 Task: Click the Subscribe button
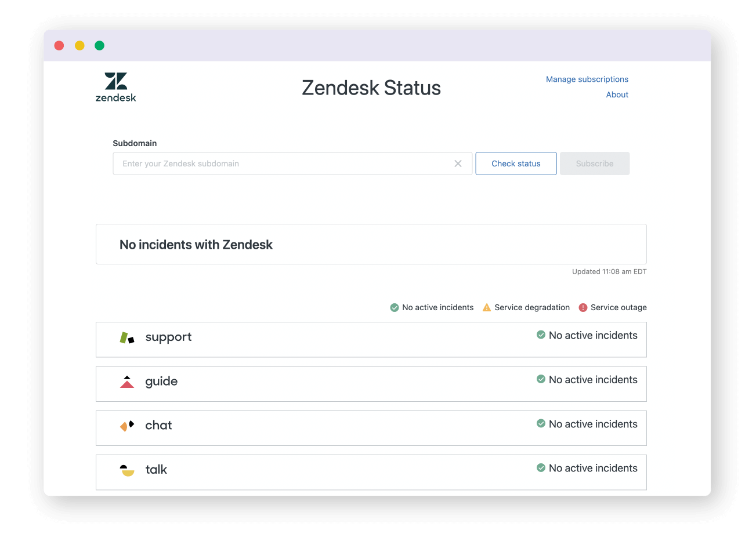click(595, 164)
